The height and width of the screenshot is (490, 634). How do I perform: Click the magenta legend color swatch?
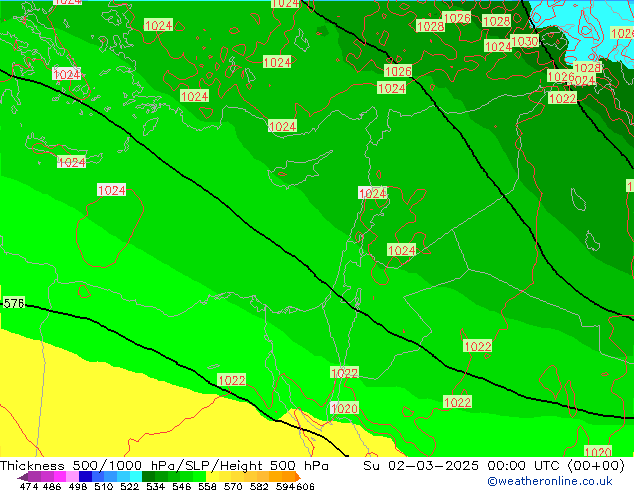point(60,476)
